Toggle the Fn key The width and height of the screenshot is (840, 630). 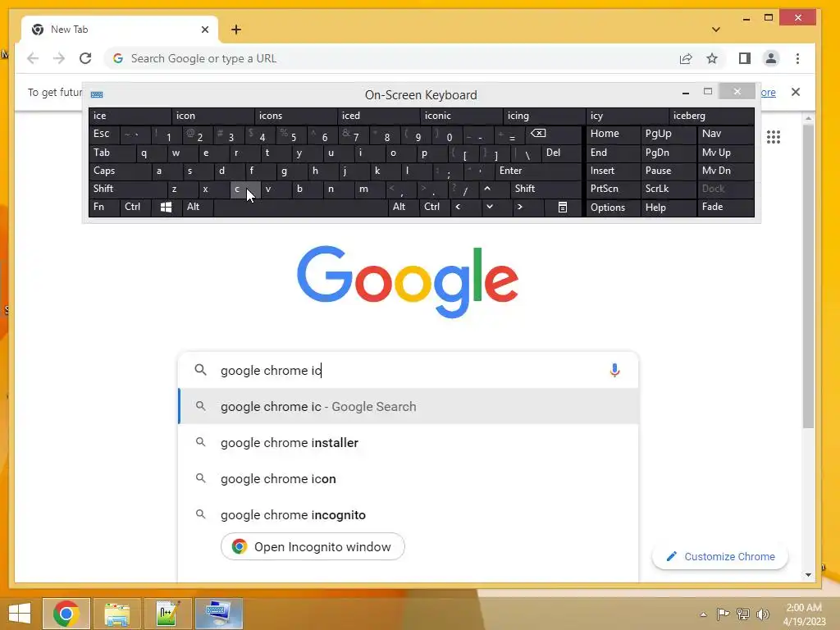(x=104, y=207)
